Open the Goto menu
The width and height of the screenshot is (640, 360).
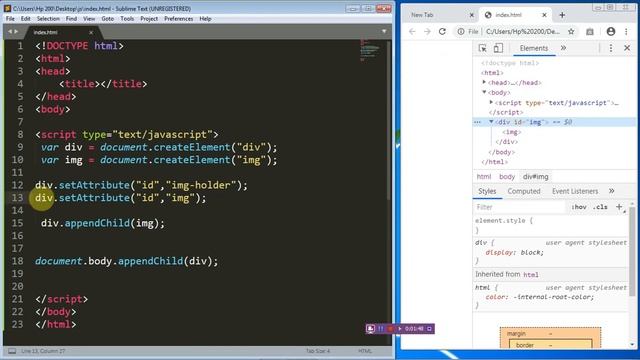(108, 19)
